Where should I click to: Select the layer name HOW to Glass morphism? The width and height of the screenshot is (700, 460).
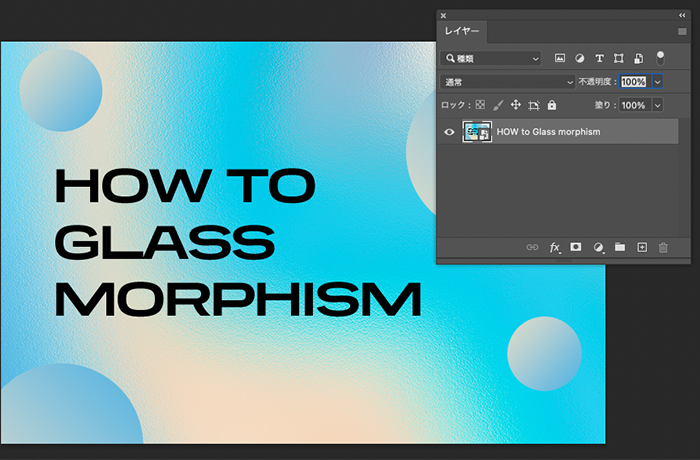coord(548,132)
